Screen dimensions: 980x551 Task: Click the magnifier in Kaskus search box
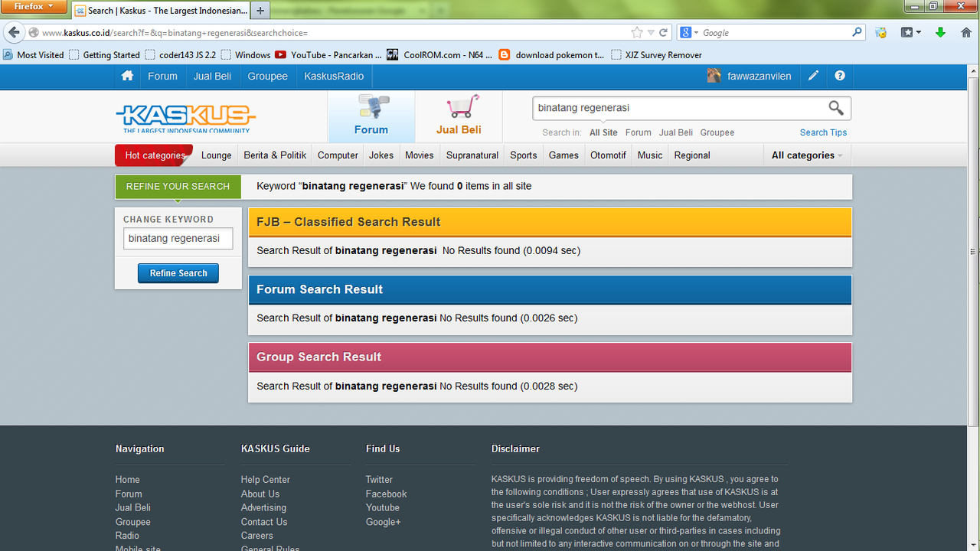[x=836, y=108]
